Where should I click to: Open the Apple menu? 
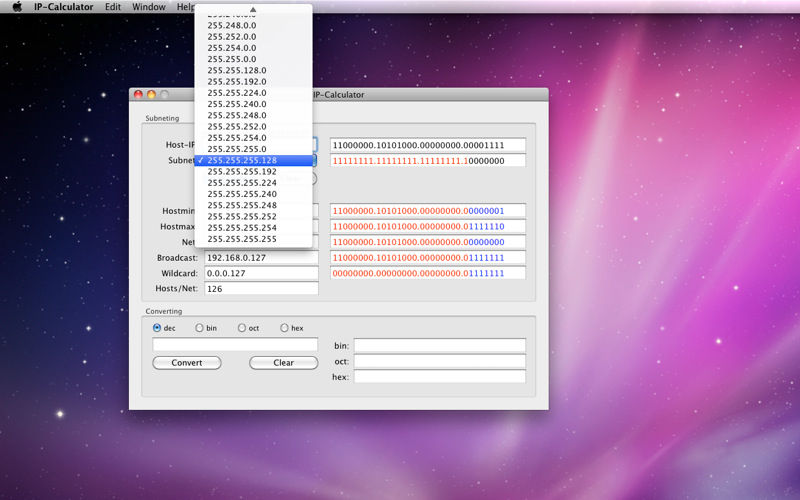(x=17, y=7)
